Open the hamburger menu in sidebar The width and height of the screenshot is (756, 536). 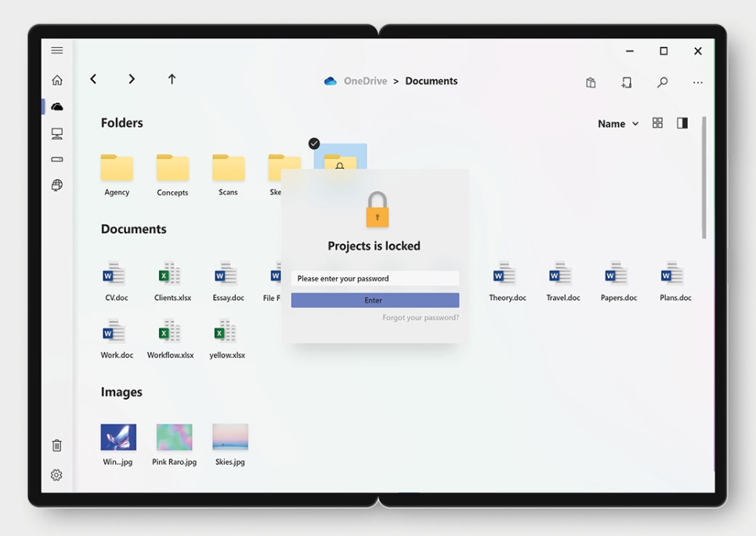point(57,50)
